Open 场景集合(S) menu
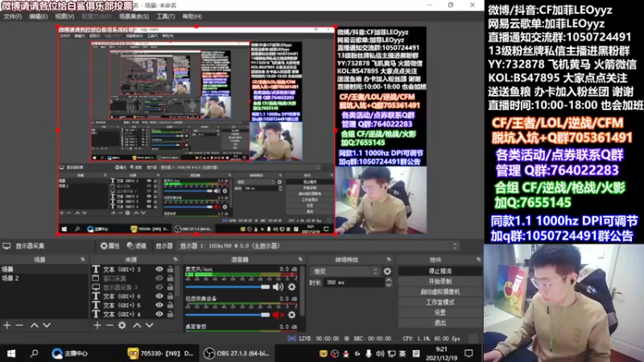644x362 pixels. (x=134, y=16)
